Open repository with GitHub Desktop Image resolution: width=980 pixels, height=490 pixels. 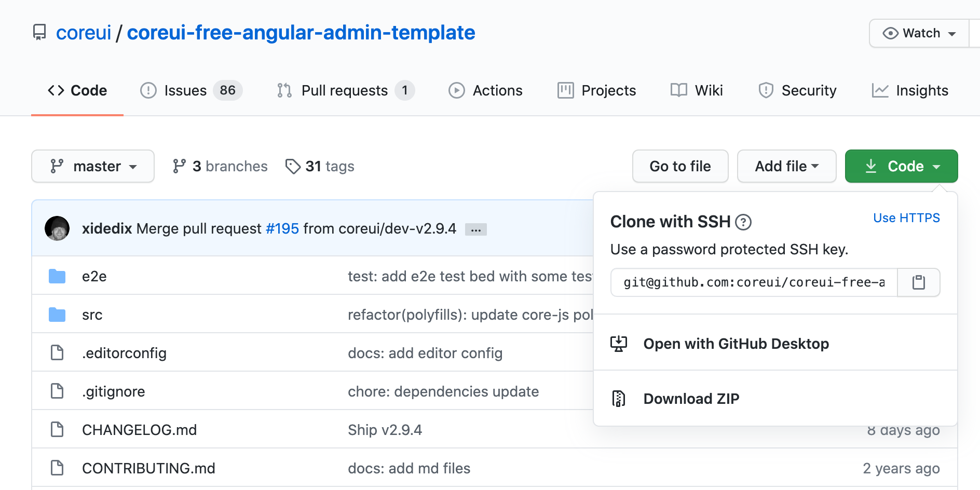tap(736, 344)
